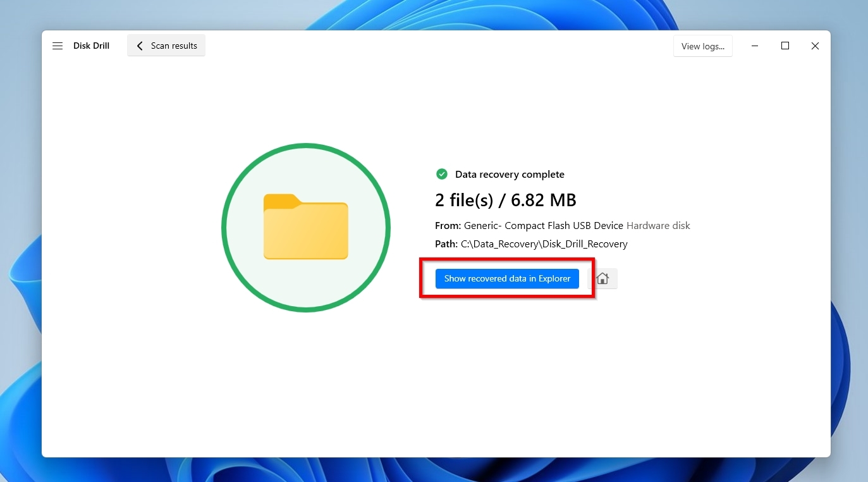Select the 2 file(s) size heading
This screenshot has height=482, width=868.
coord(505,200)
